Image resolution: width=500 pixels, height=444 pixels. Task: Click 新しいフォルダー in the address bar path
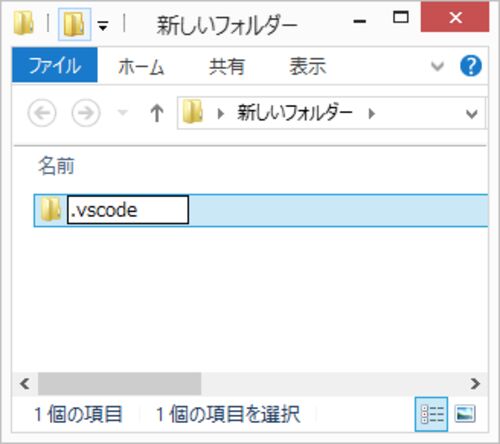point(295,113)
